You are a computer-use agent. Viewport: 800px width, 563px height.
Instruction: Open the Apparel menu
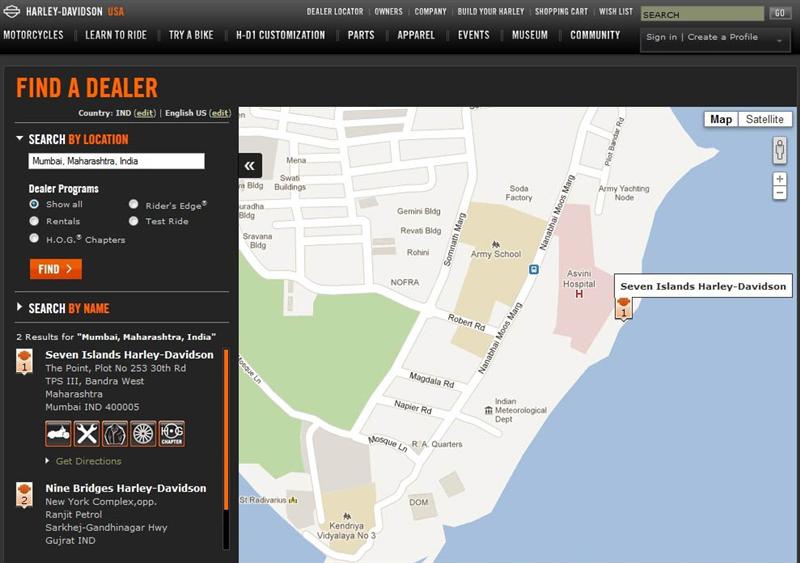point(416,35)
